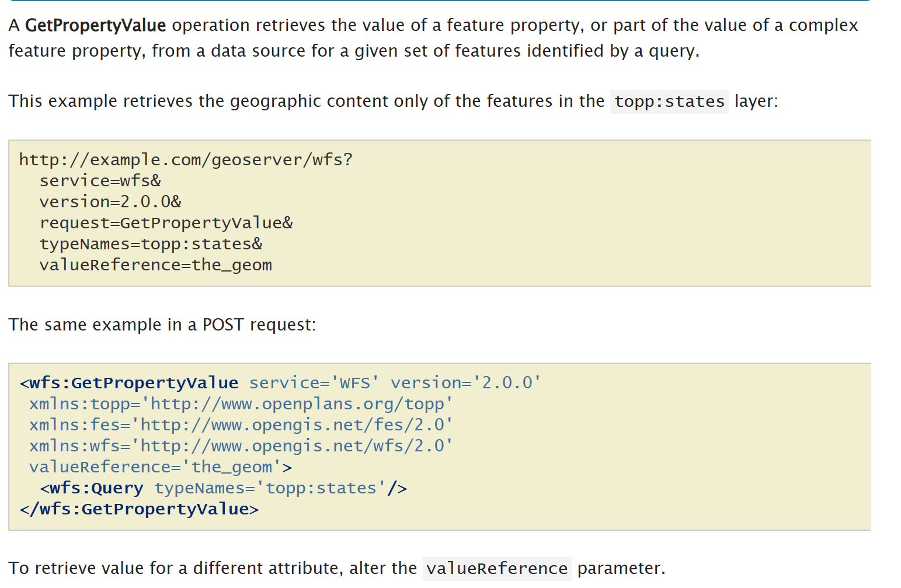
Task: Click the request=GetPropertyValue& line
Action: 166,223
